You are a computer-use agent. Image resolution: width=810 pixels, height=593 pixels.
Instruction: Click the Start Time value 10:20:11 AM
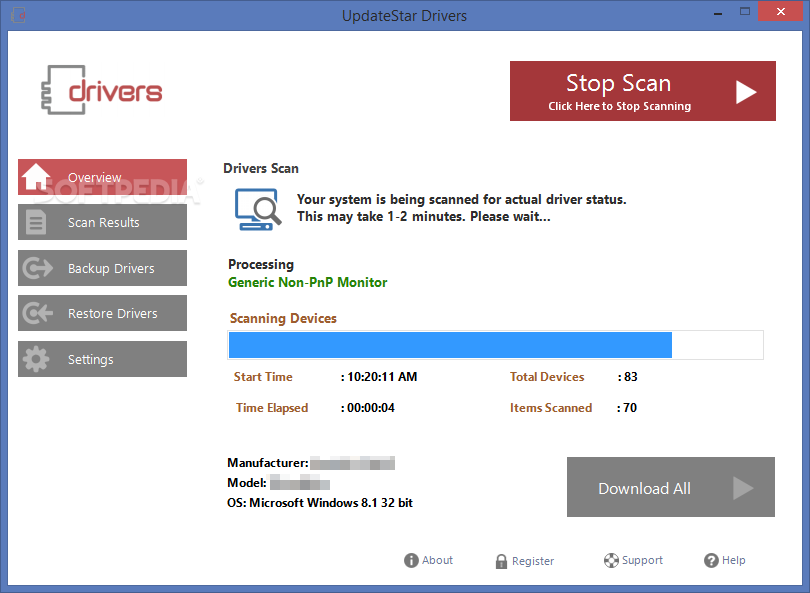coord(382,377)
